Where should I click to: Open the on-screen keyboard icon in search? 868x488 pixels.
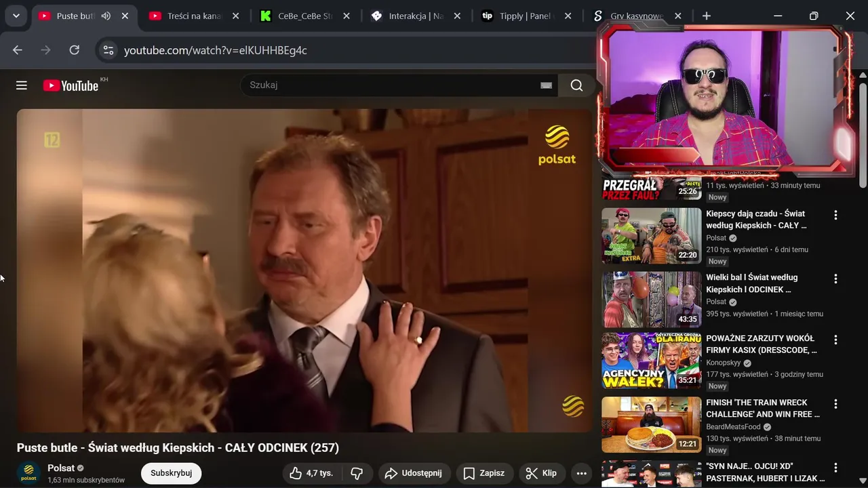546,85
